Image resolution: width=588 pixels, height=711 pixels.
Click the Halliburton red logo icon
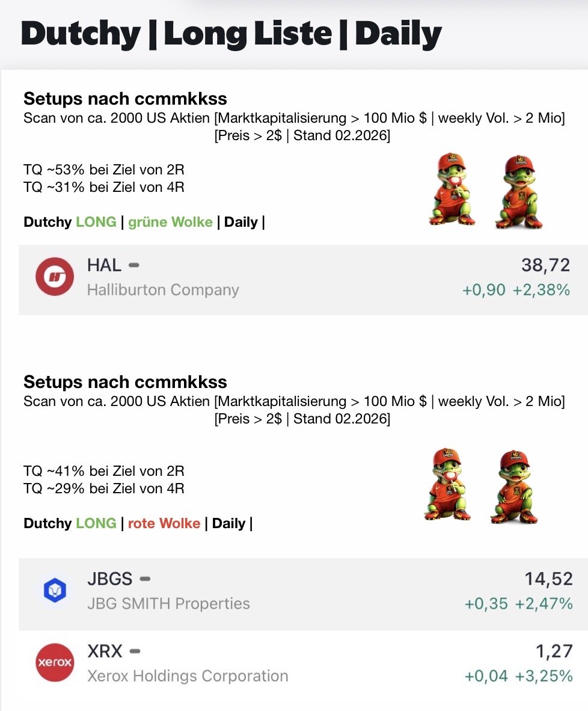pyautogui.click(x=55, y=277)
